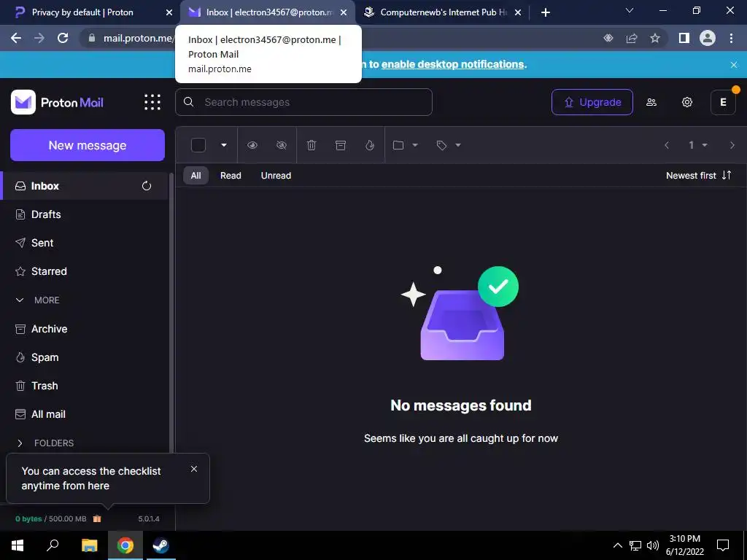747x560 pixels.
Task: Open the Label as dropdown arrow
Action: click(458, 145)
